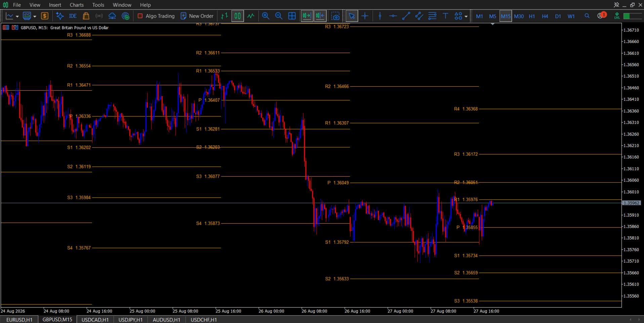The width and height of the screenshot is (644, 323).
Task: Select the crosshair tool
Action: tap(365, 16)
